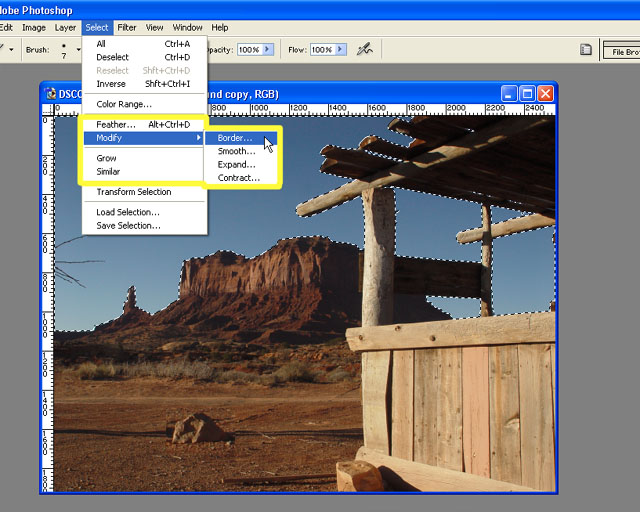Choose Save Selection
Viewport: 640px width, 512px height.
(144, 225)
